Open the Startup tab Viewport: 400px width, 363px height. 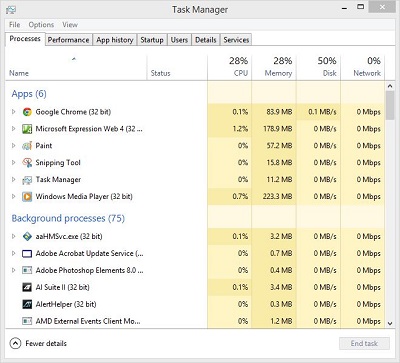[152, 40]
